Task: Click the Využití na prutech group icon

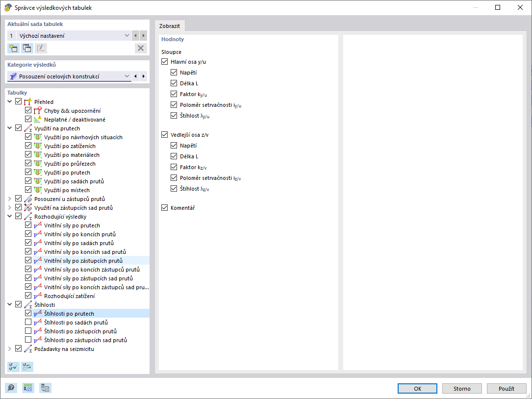Action: click(x=28, y=128)
